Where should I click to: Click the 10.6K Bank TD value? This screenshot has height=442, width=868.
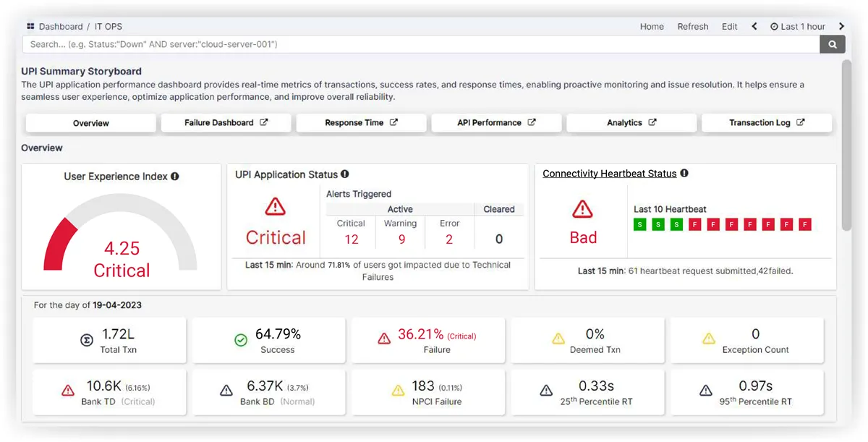tap(104, 386)
